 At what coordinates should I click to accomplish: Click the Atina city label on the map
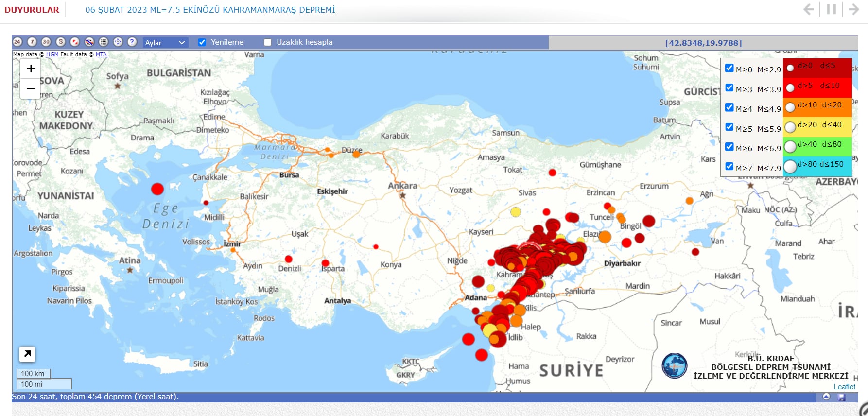[x=130, y=260]
